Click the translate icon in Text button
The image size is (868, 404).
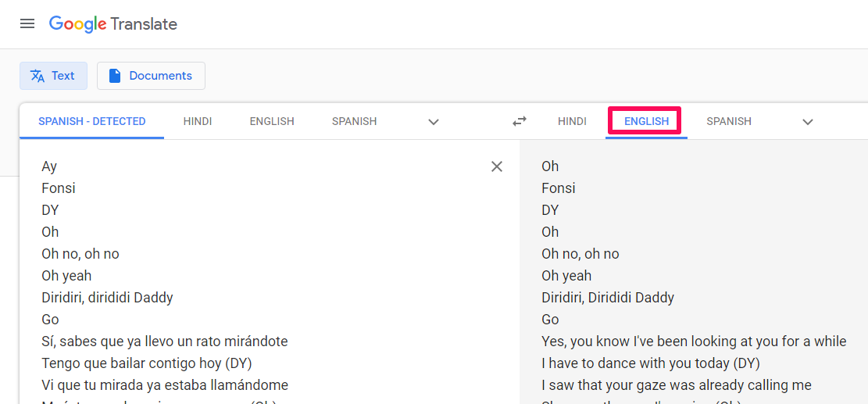38,76
